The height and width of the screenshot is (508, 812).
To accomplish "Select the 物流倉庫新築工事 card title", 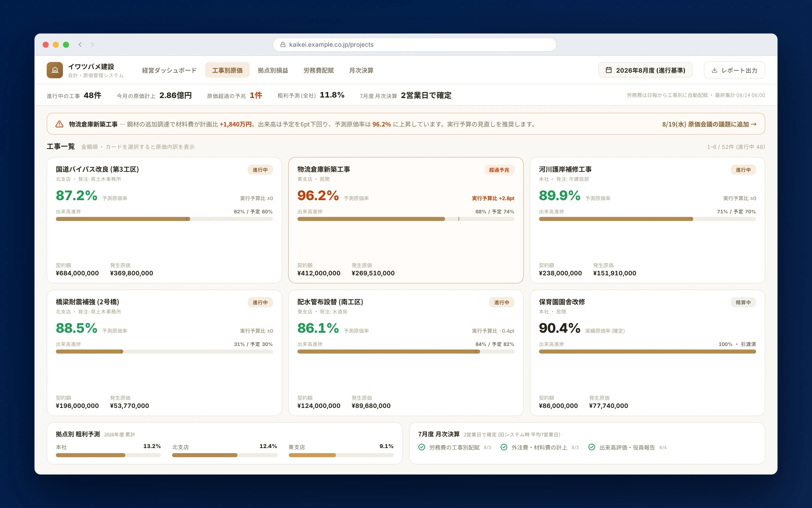I will 324,169.
